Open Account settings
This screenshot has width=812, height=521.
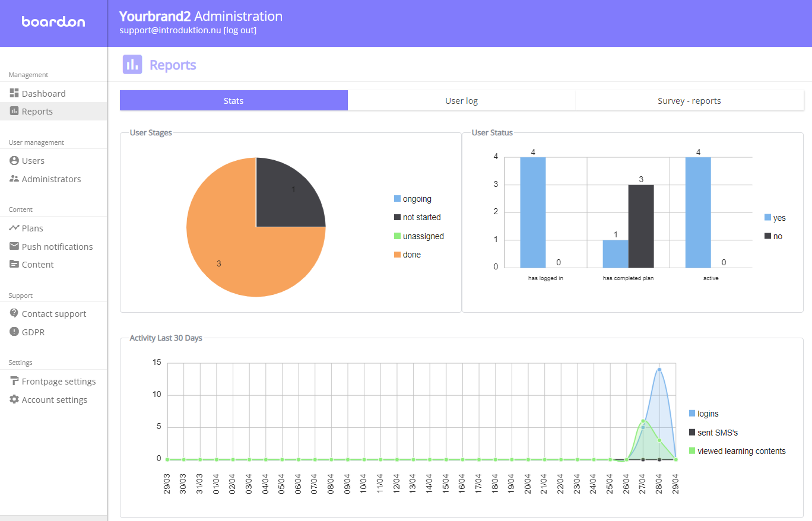pos(53,399)
